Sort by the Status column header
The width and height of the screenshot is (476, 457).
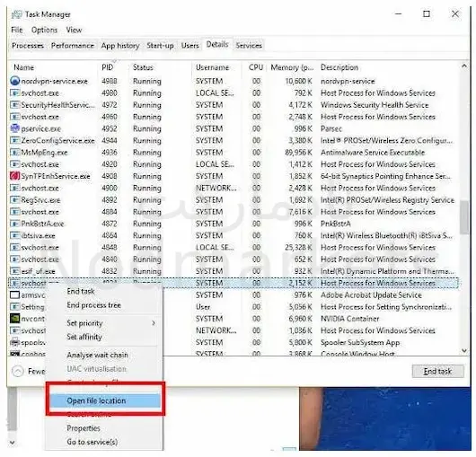click(143, 67)
